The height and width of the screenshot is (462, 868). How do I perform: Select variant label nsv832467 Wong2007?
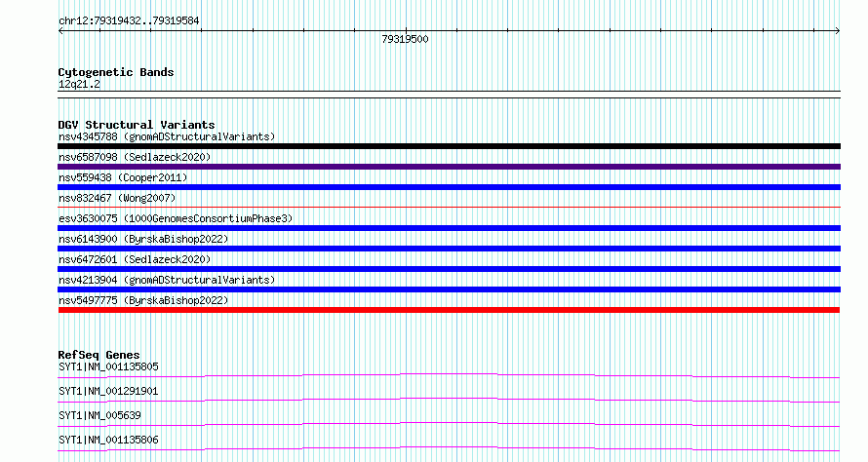pos(117,198)
